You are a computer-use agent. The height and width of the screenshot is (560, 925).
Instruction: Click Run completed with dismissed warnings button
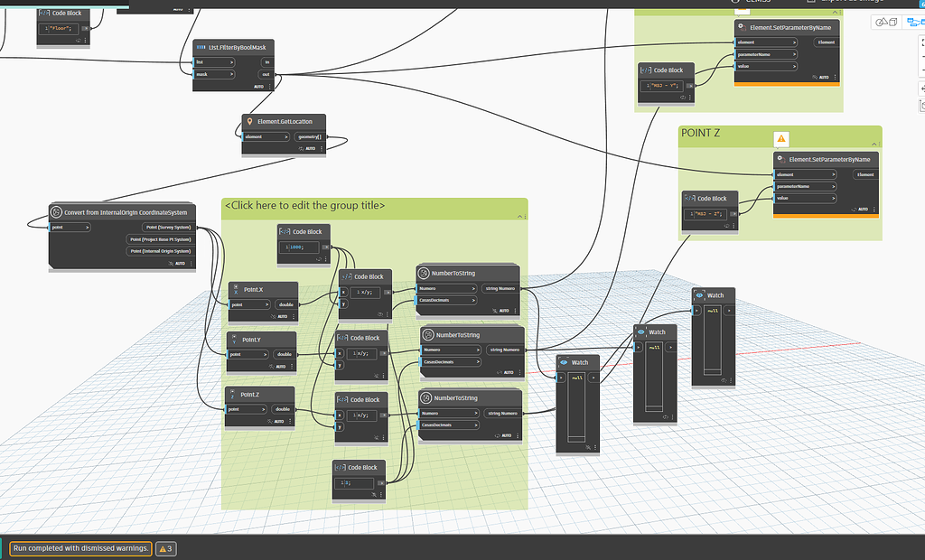(x=79, y=548)
